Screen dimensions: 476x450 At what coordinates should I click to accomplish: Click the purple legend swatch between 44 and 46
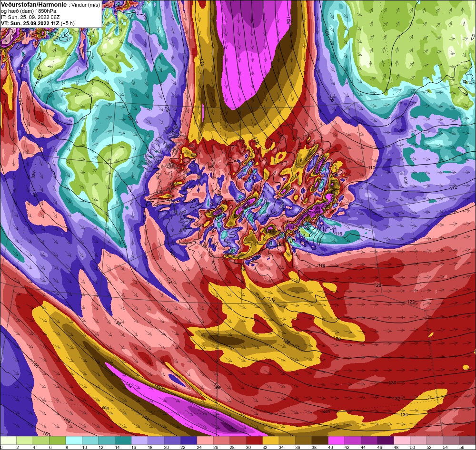pos(369,440)
